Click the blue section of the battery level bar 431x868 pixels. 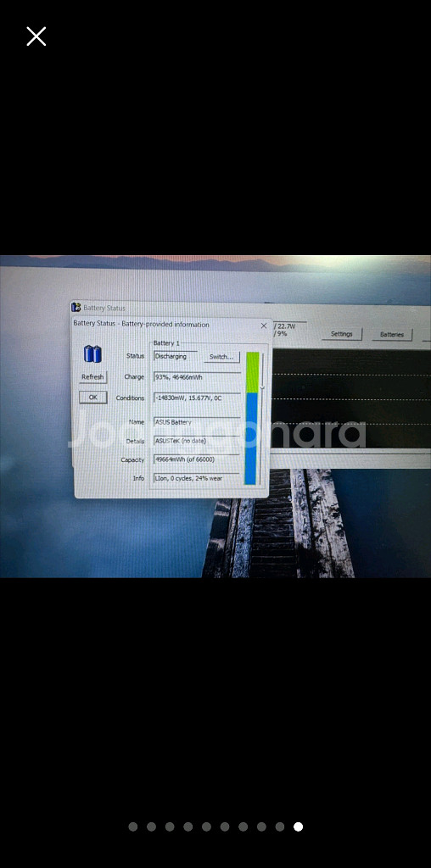tap(251, 438)
